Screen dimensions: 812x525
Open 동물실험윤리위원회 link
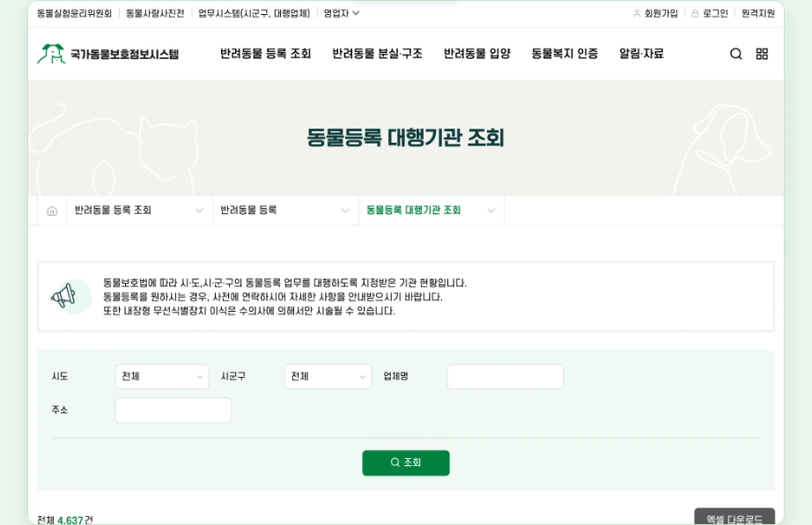point(75,13)
